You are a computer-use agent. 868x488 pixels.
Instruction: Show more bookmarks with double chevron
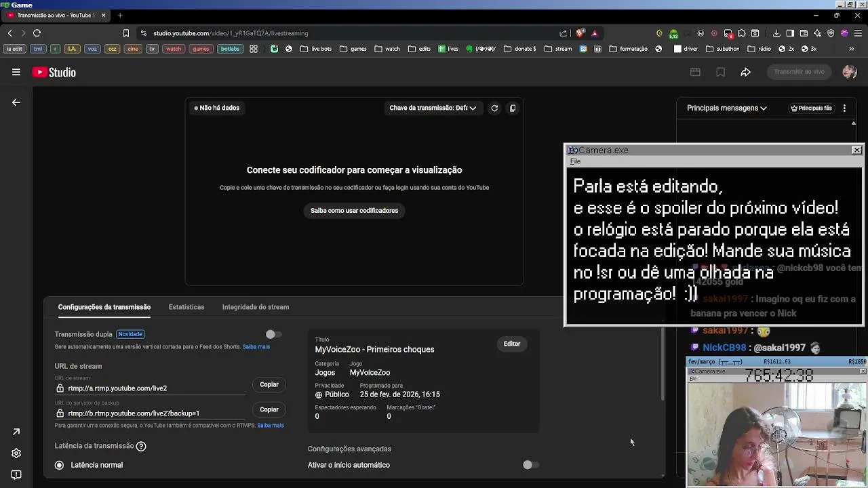coord(852,49)
